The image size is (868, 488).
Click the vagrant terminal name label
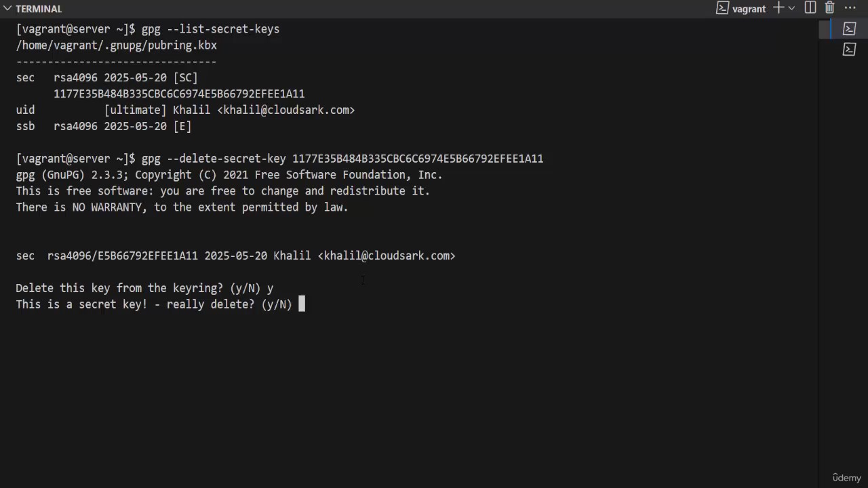749,9
